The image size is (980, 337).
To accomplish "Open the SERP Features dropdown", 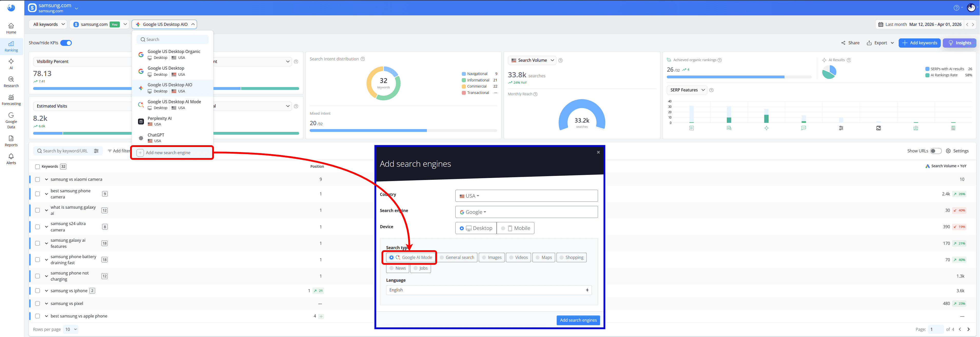I will 687,90.
